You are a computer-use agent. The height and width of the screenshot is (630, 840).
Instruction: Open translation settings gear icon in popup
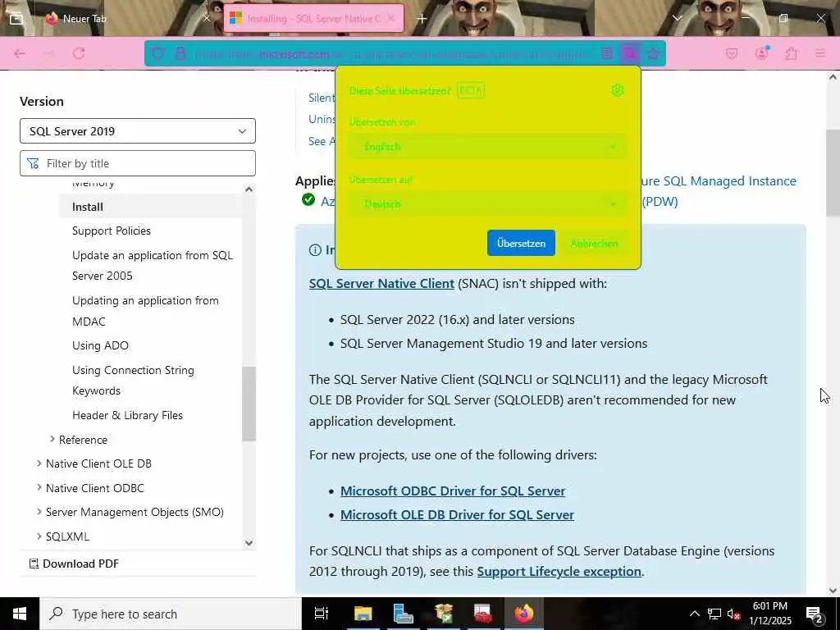coord(617,90)
